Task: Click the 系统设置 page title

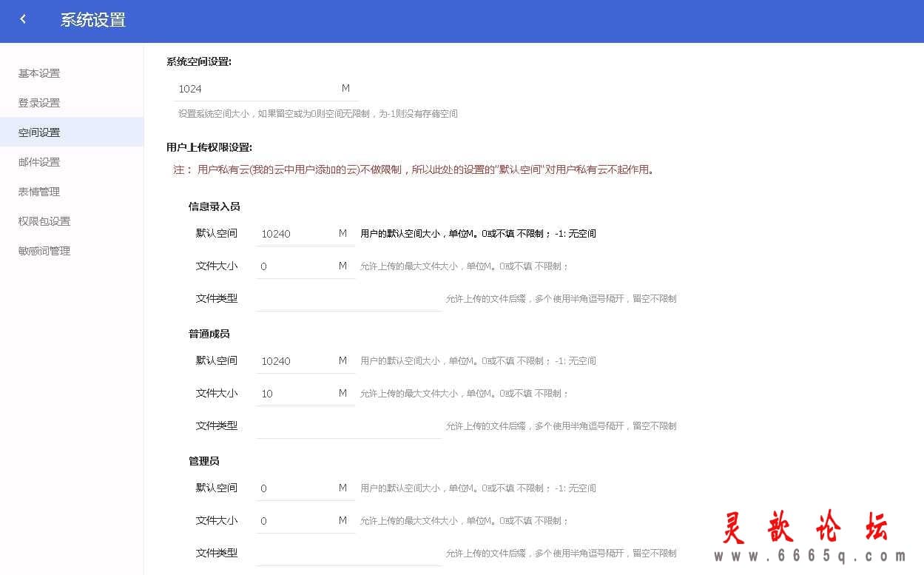Action: click(x=93, y=20)
